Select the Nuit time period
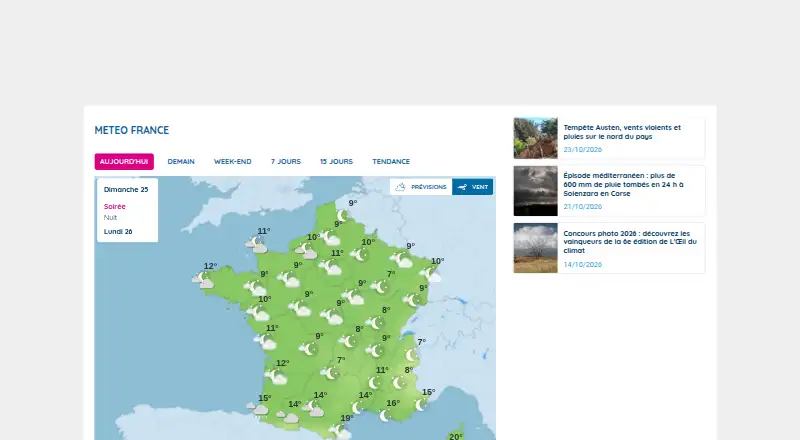This screenshot has width=800, height=440. pyautogui.click(x=110, y=217)
